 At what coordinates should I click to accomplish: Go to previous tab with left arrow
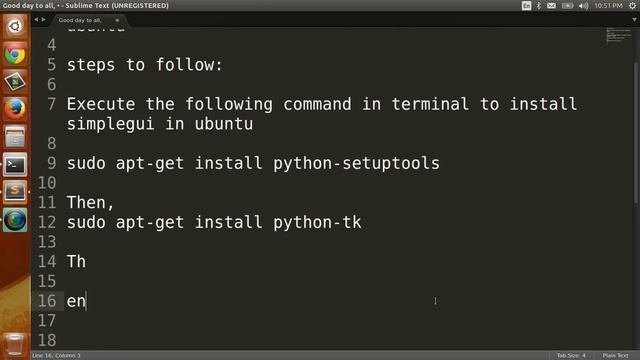tap(36, 20)
